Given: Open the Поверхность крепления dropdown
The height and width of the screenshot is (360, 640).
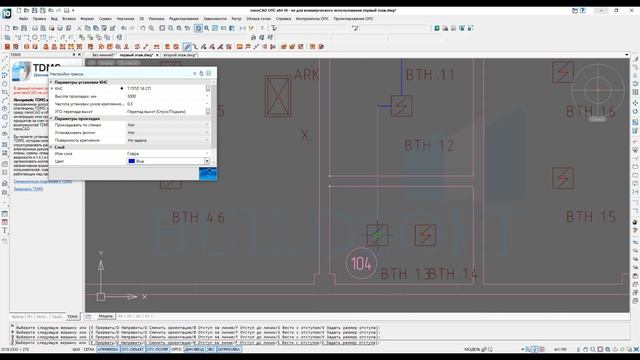Looking at the screenshot, I should [207, 140].
